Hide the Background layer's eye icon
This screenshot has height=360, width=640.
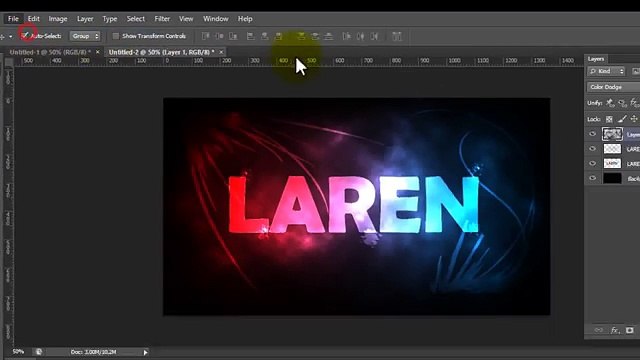(592, 178)
